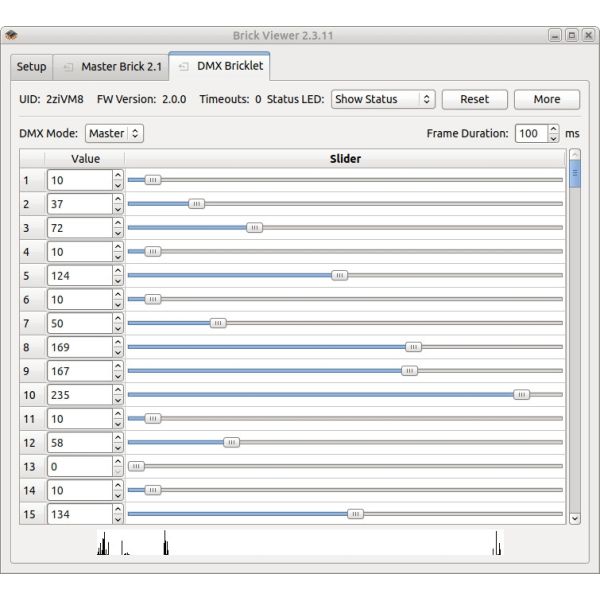Click the channel 1 slider handle

click(x=153, y=180)
